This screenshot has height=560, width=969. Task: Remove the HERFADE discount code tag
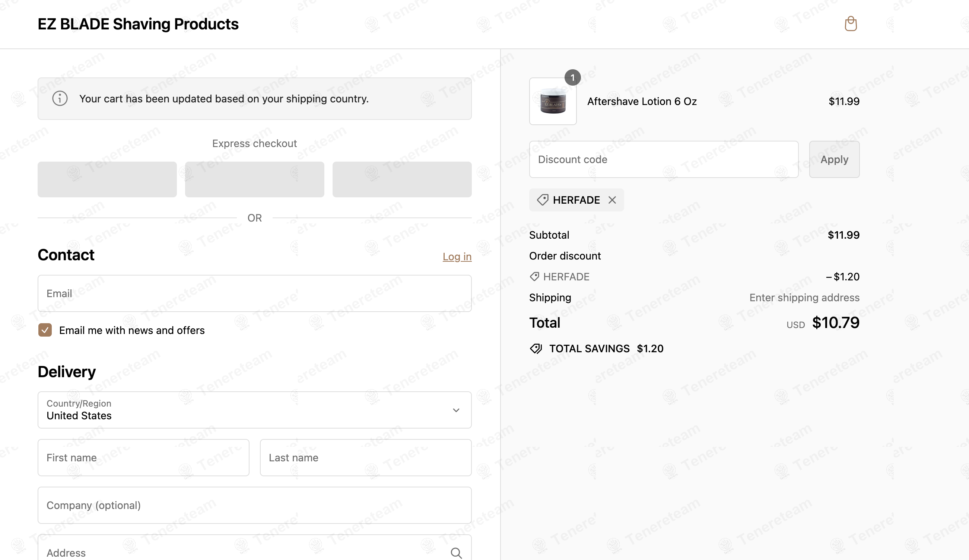612,200
